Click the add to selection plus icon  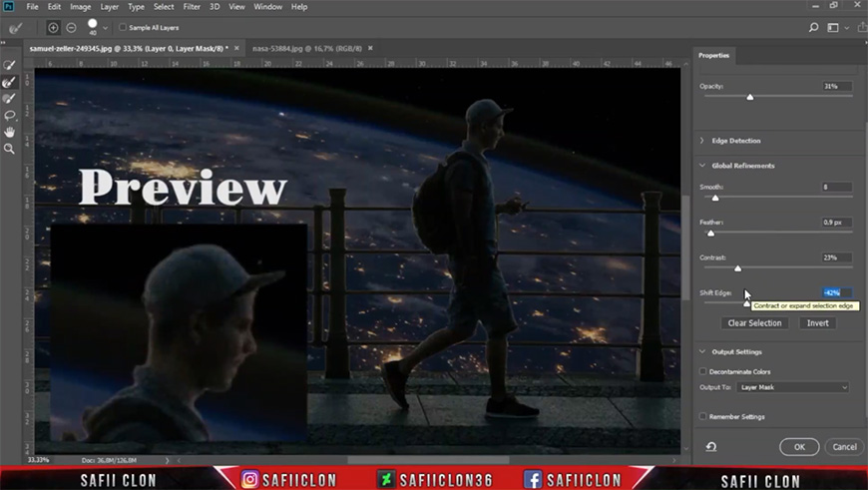click(x=53, y=27)
